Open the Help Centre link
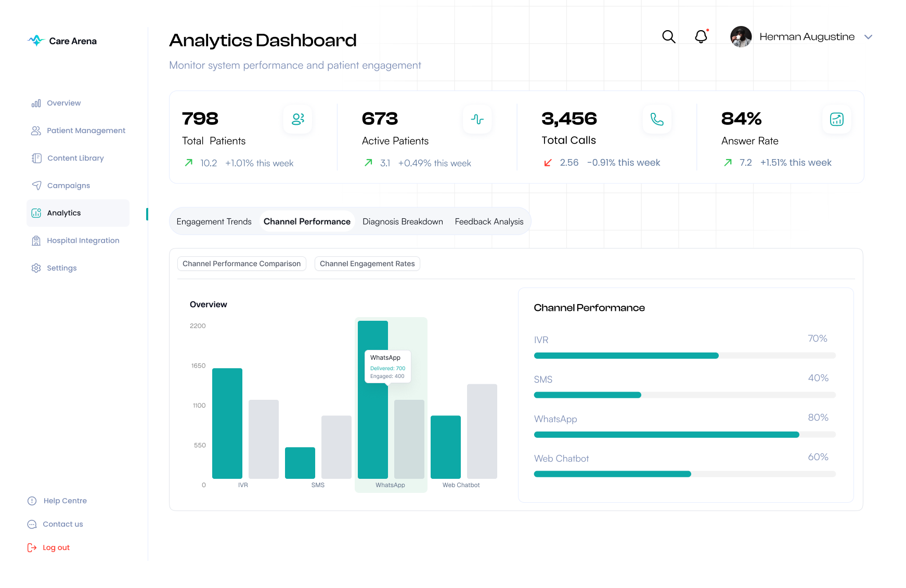Image resolution: width=906 pixels, height=588 pixels. [64, 501]
